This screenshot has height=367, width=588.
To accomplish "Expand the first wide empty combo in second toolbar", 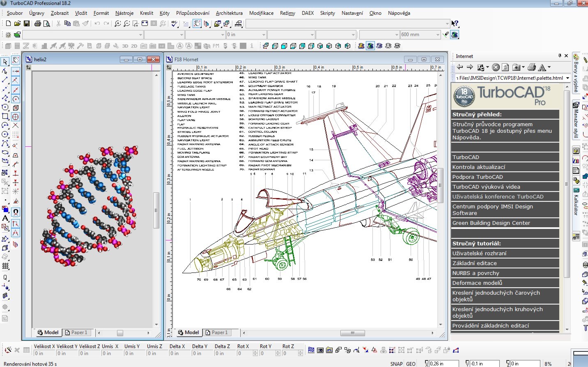I will pyautogui.click(x=140, y=35).
